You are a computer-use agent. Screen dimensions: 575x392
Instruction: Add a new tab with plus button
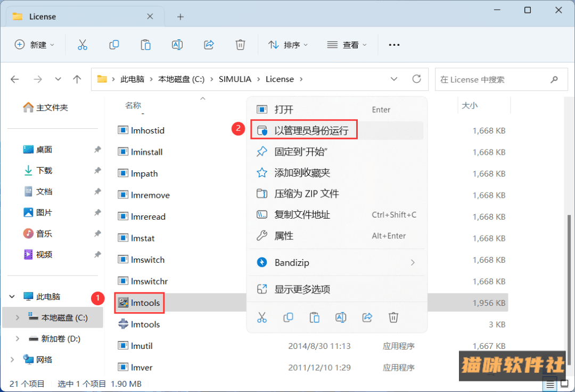click(x=180, y=16)
